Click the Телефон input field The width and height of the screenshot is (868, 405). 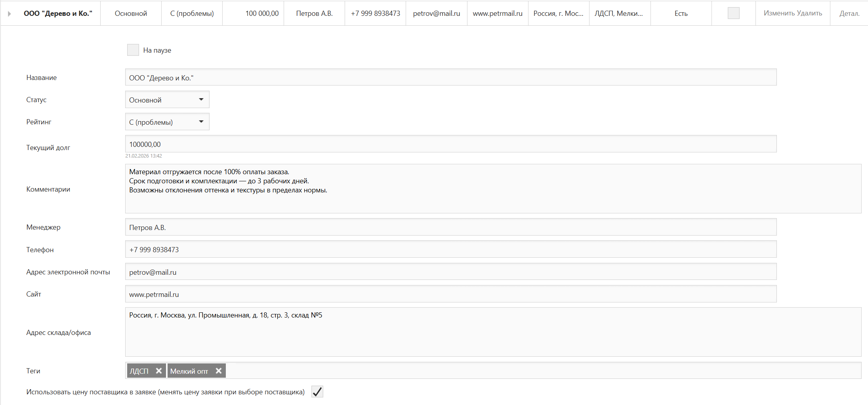[450, 249]
